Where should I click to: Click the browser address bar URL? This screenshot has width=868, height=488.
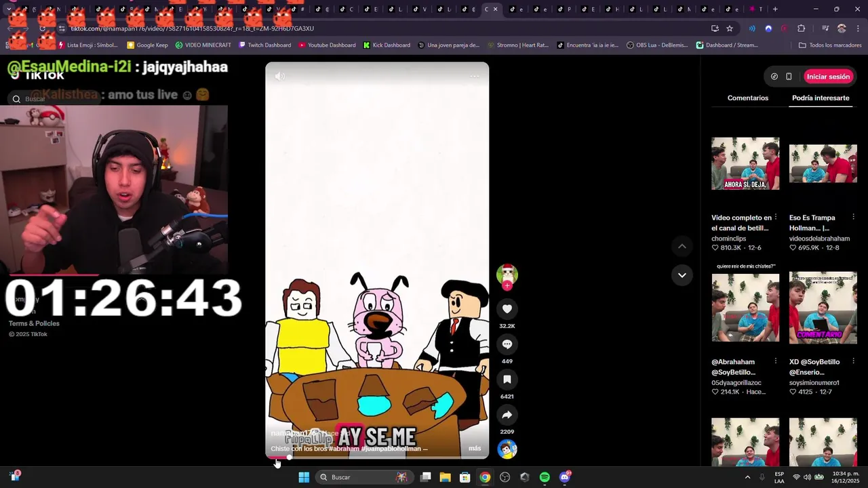pyautogui.click(x=192, y=28)
